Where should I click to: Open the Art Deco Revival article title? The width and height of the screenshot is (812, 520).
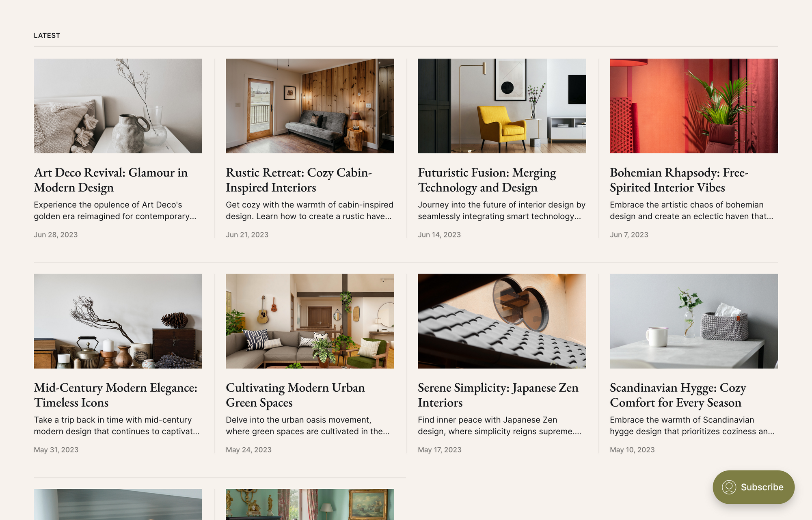pyautogui.click(x=111, y=180)
